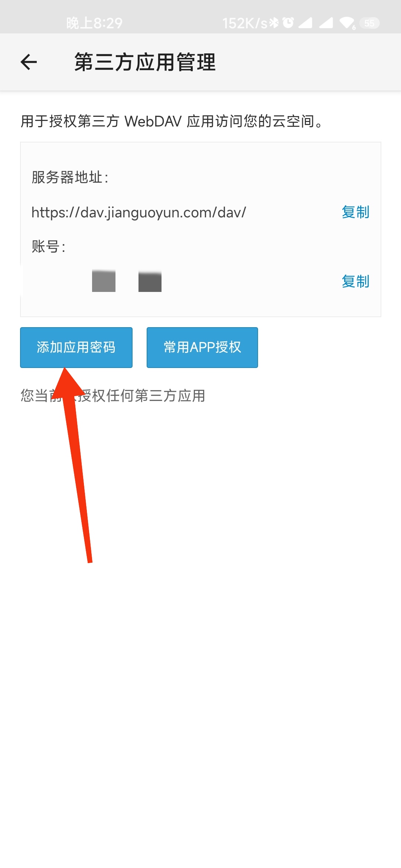Copy the WebDAV server address
Screen dimensions: 401x868
(355, 212)
